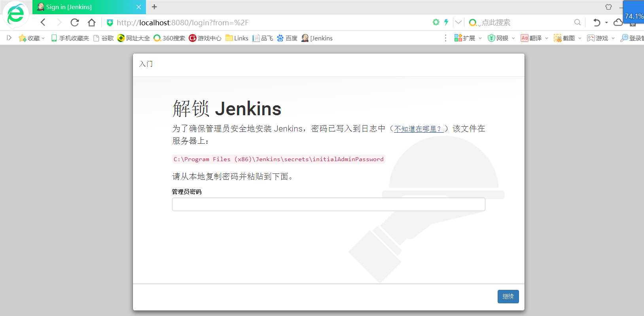Open the 收藏 favorites menu
The width and height of the screenshot is (644, 316).
(32, 38)
